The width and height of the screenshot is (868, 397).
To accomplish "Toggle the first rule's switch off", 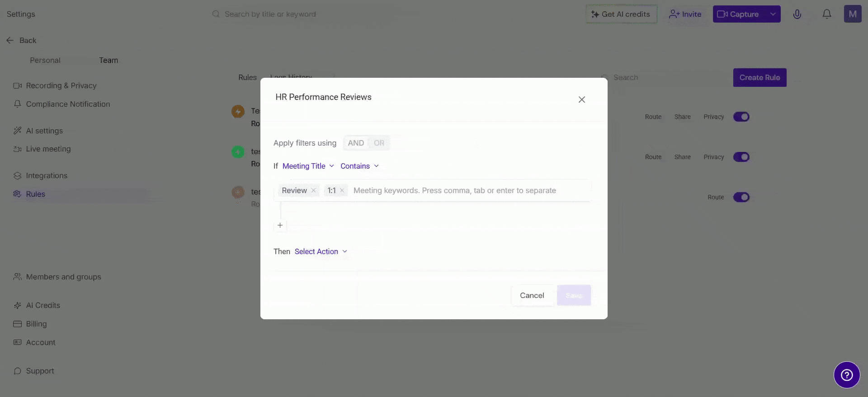I will point(741,117).
